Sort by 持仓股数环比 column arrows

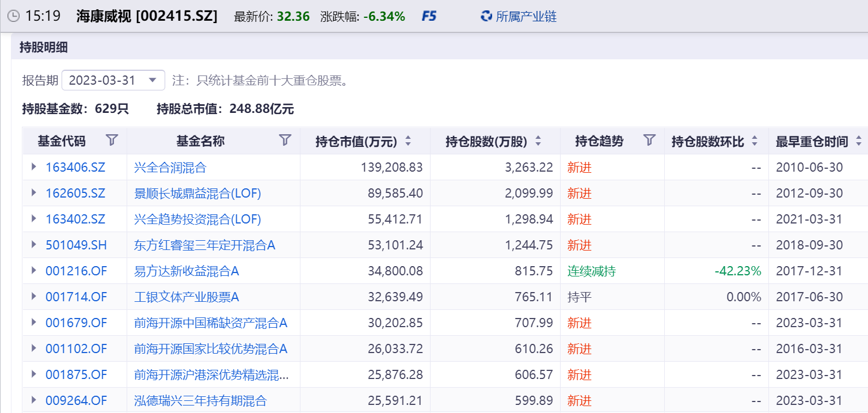coord(755,141)
